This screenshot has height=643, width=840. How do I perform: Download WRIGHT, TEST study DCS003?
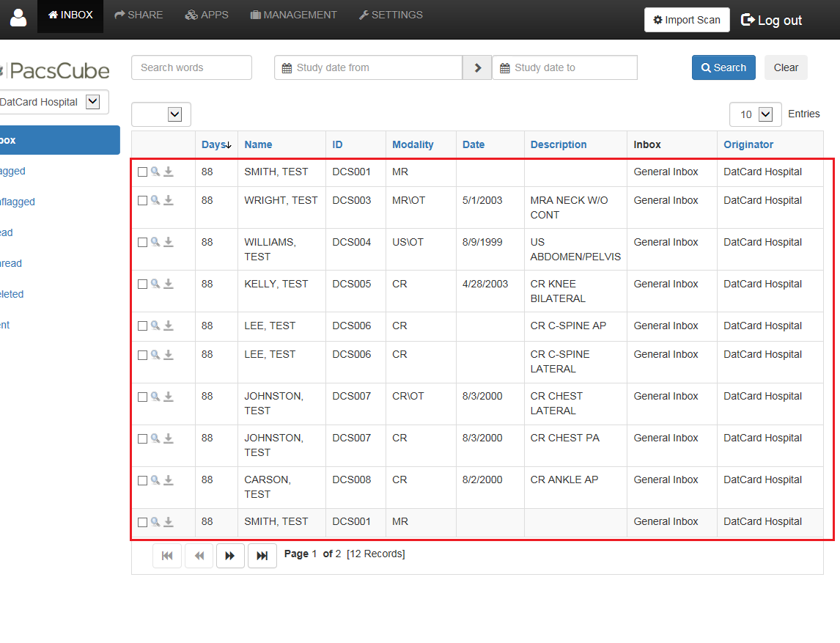tap(168, 200)
